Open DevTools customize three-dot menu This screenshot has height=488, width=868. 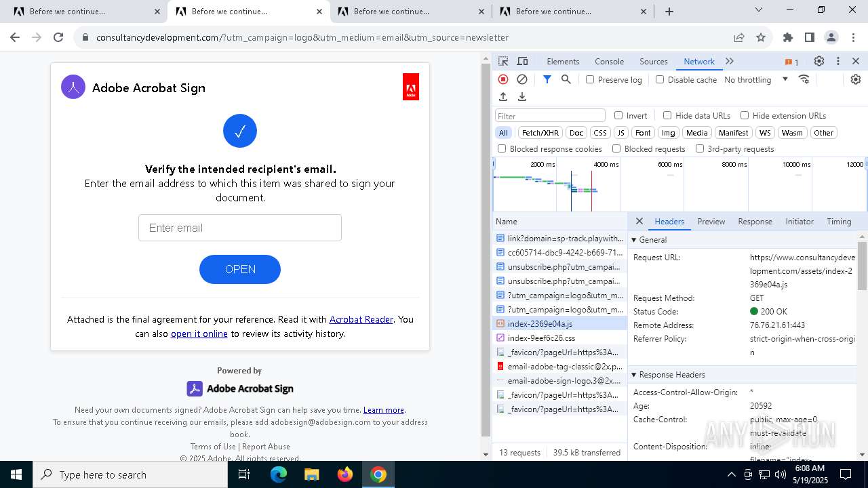(838, 61)
